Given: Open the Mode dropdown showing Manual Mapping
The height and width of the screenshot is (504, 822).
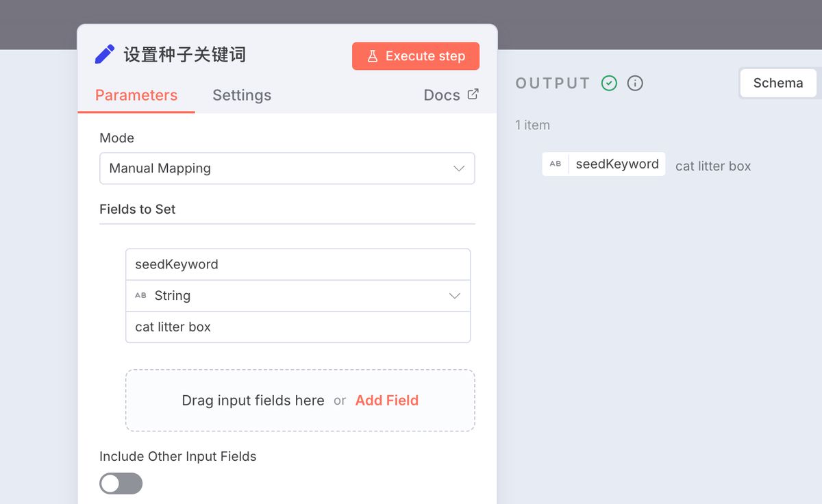Looking at the screenshot, I should pyautogui.click(x=287, y=168).
